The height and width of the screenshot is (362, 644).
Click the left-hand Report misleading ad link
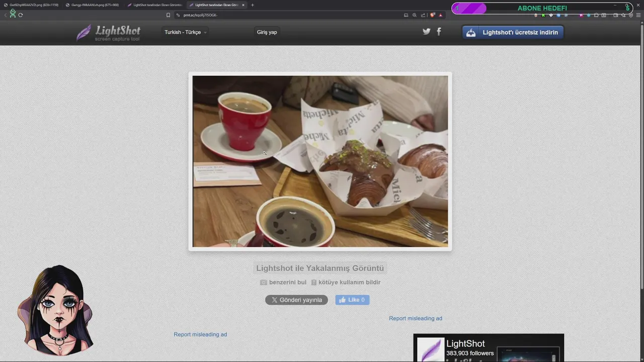(x=200, y=334)
